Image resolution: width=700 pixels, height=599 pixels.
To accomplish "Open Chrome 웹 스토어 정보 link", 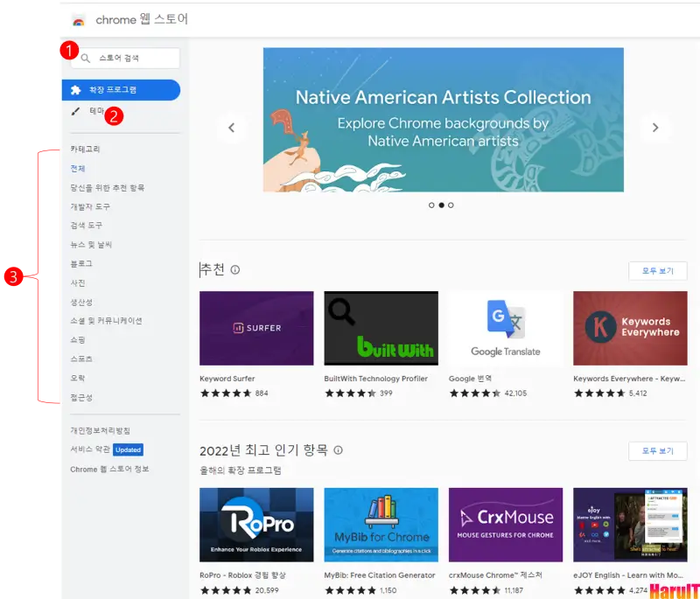I will click(x=109, y=470).
